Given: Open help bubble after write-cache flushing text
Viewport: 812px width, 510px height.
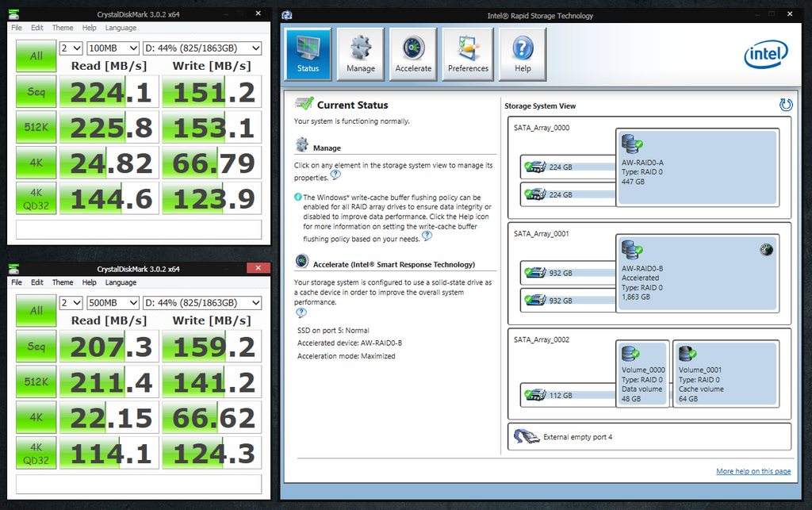Looking at the screenshot, I should (427, 236).
